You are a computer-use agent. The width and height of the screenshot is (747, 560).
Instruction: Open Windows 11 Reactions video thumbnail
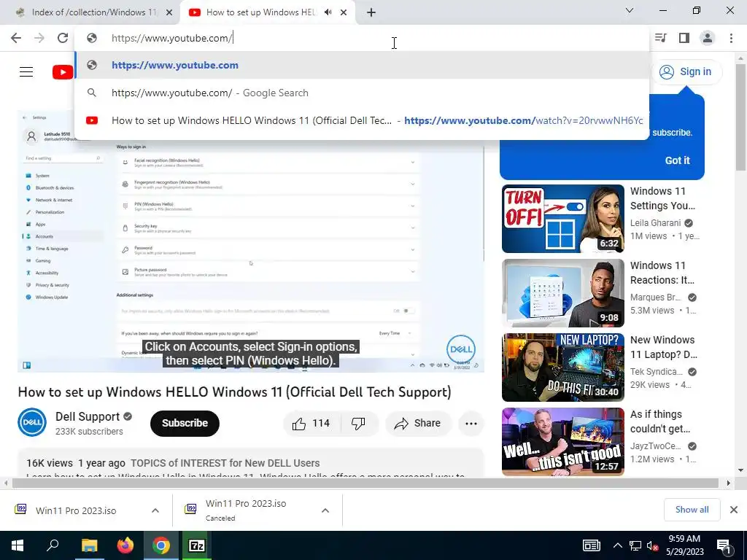point(562,293)
